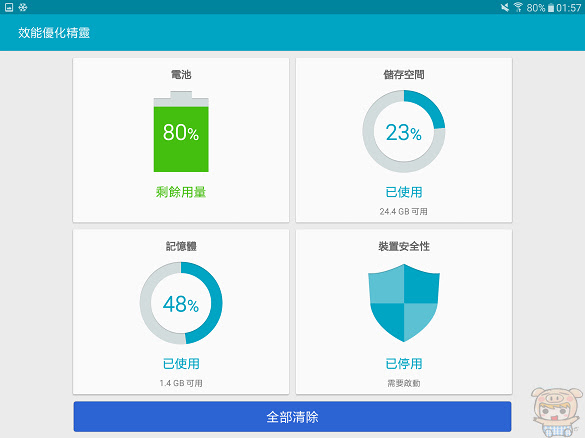Tap the green battery 80% icon
The height and width of the screenshot is (438, 585).
(181, 131)
